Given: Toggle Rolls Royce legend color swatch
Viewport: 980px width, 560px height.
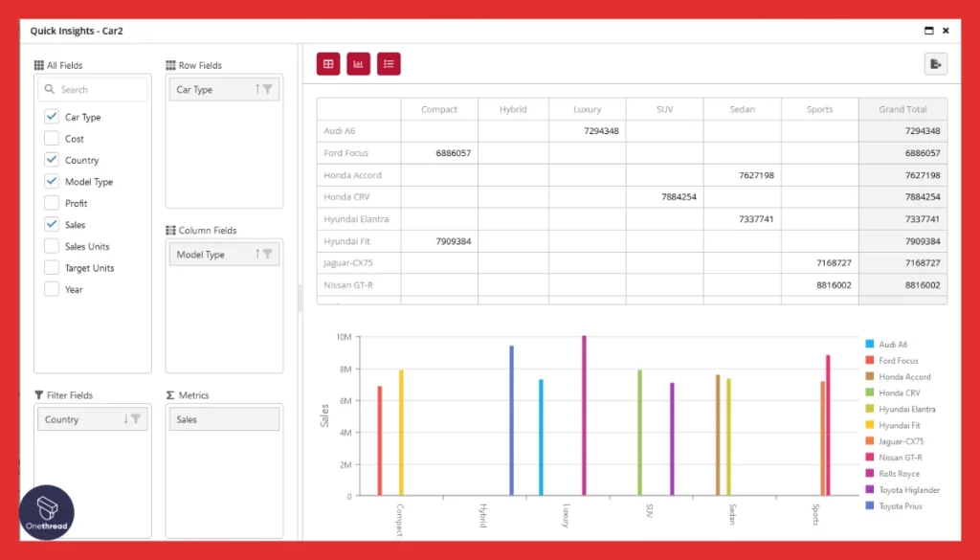Looking at the screenshot, I should tap(869, 473).
